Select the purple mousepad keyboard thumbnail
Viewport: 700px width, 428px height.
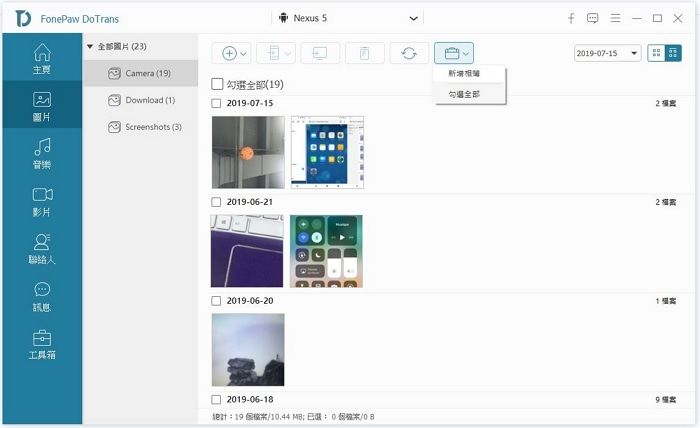coord(247,251)
